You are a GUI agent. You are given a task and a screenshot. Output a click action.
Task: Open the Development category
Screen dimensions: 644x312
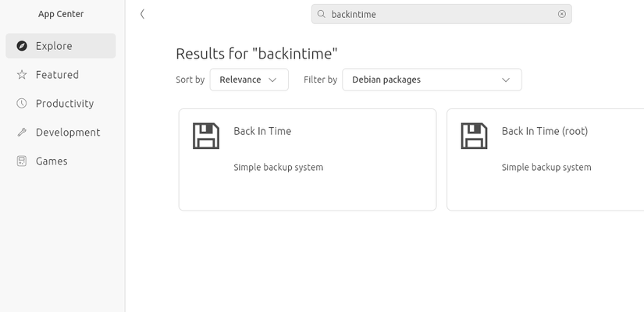pos(67,133)
